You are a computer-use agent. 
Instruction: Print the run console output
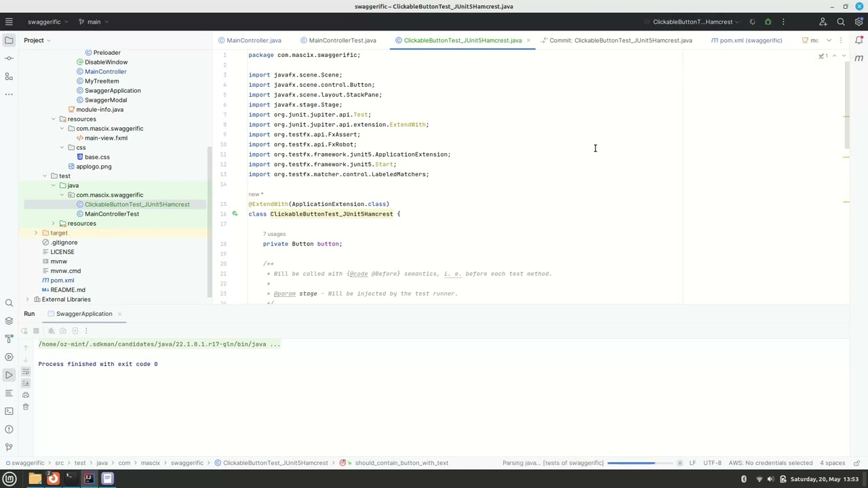coord(26,394)
